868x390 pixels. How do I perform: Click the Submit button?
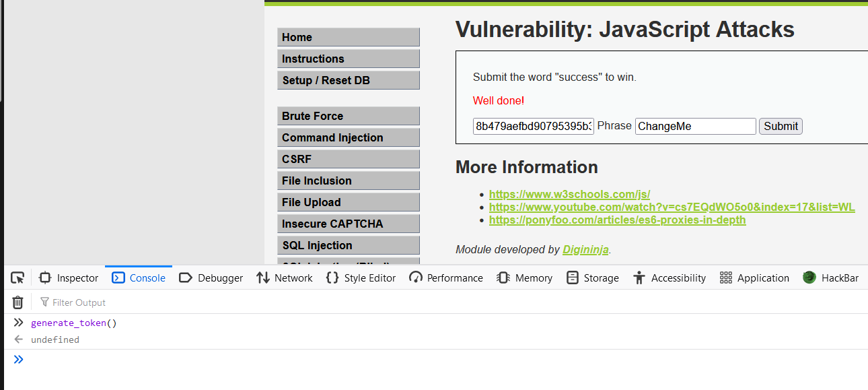pos(781,126)
